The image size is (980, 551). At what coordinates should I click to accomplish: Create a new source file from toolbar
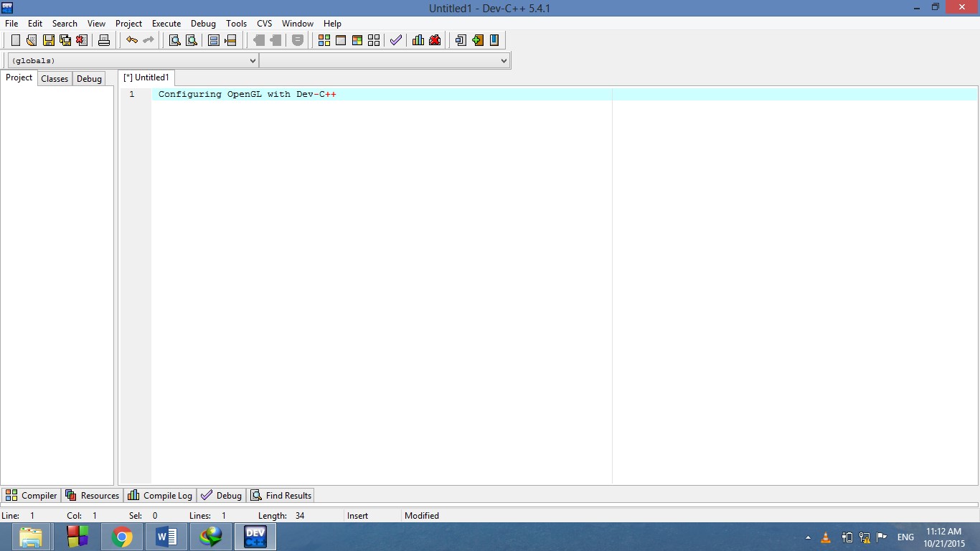pyautogui.click(x=15, y=40)
